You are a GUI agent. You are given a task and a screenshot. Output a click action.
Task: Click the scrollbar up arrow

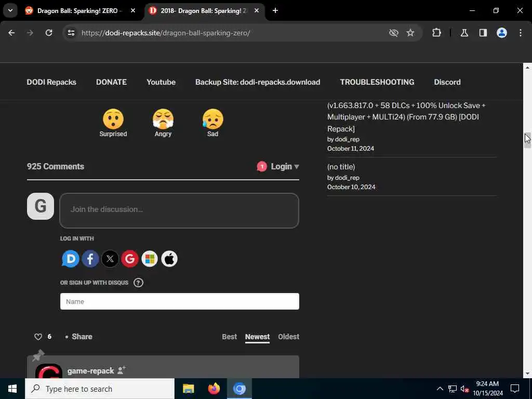click(x=527, y=67)
